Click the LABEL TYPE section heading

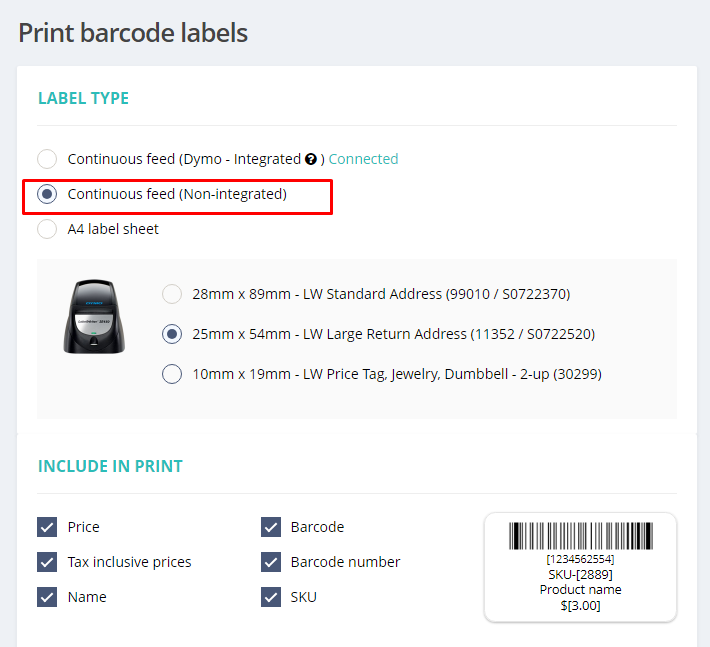tap(83, 98)
